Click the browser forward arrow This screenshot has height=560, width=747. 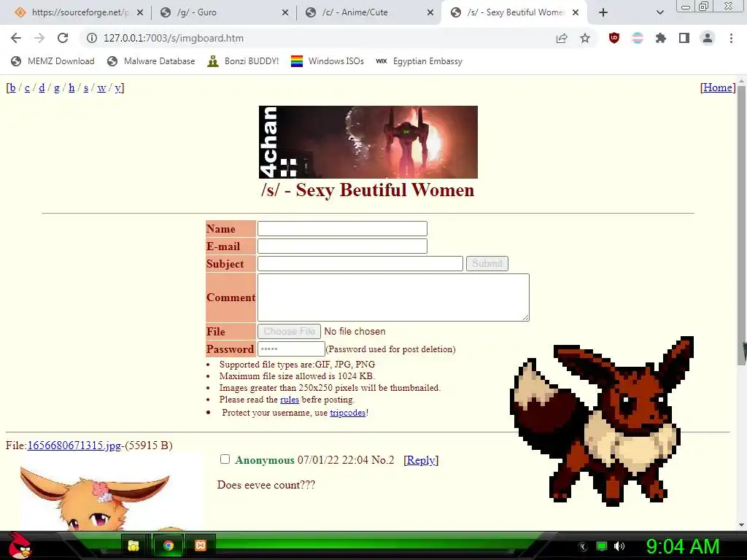(39, 38)
